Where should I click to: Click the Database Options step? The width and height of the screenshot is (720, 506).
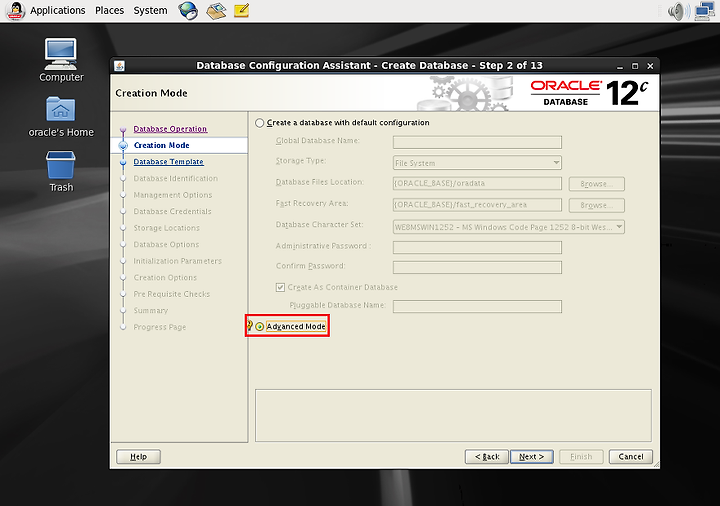tap(166, 244)
